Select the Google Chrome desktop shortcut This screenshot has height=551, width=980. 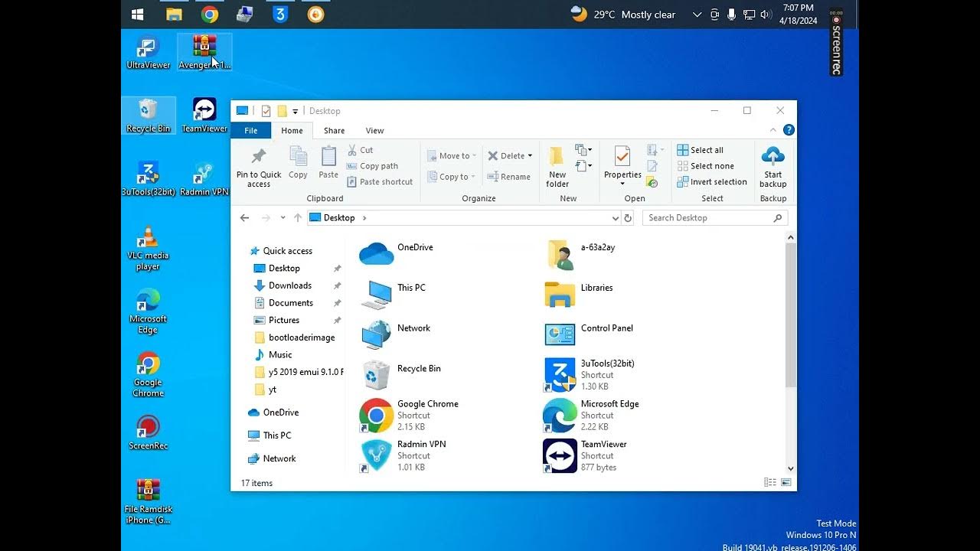pos(148,375)
